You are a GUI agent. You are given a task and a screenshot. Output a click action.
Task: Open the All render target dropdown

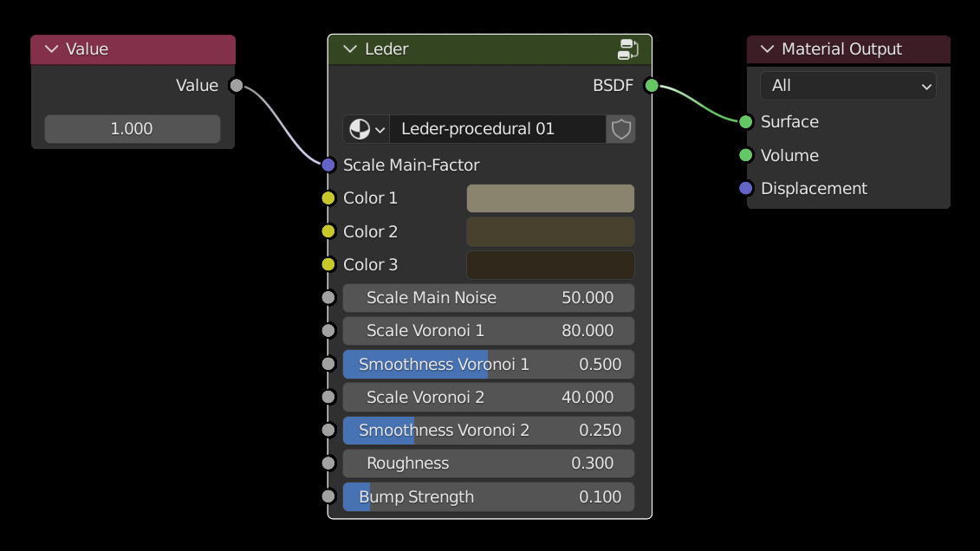[x=847, y=86]
